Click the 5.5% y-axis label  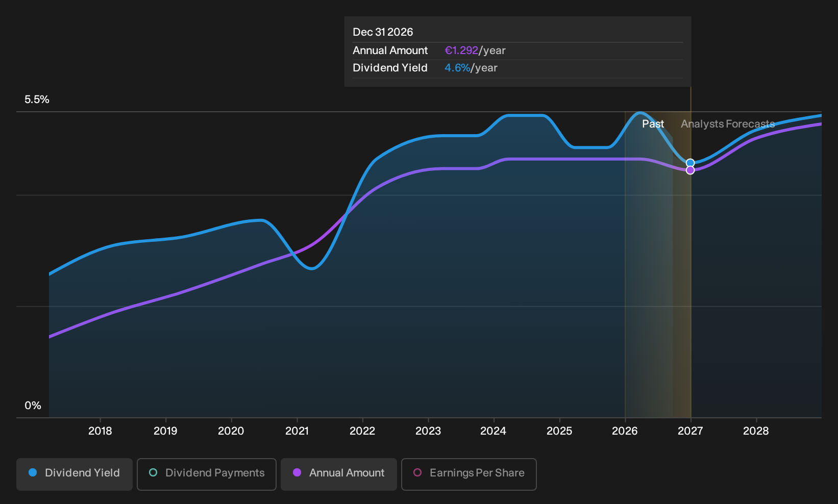point(37,99)
